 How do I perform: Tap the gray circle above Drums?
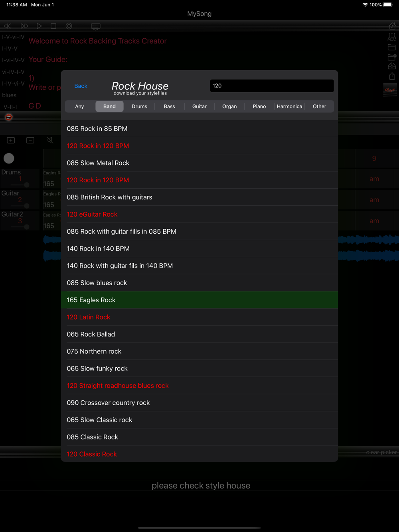point(9,158)
